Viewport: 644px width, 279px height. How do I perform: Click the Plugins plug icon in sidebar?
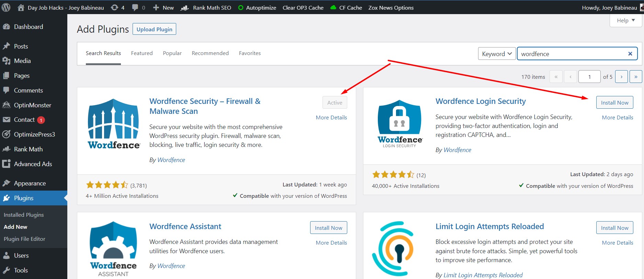point(6,198)
